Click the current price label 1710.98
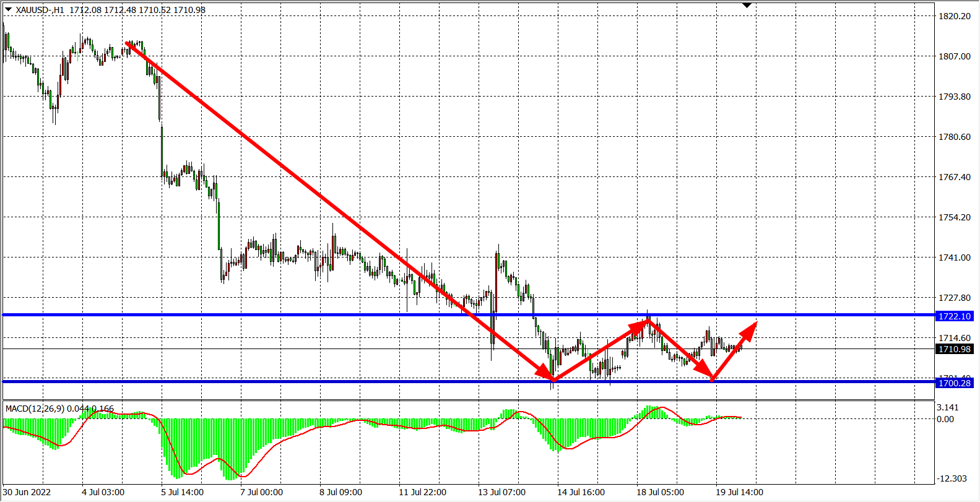 pyautogui.click(x=955, y=349)
